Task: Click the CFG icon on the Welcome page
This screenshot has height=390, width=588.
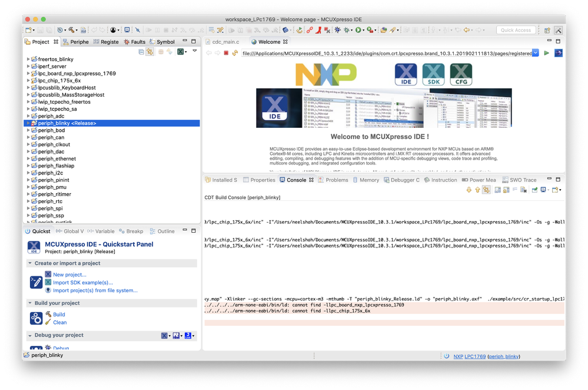Action: (461, 74)
